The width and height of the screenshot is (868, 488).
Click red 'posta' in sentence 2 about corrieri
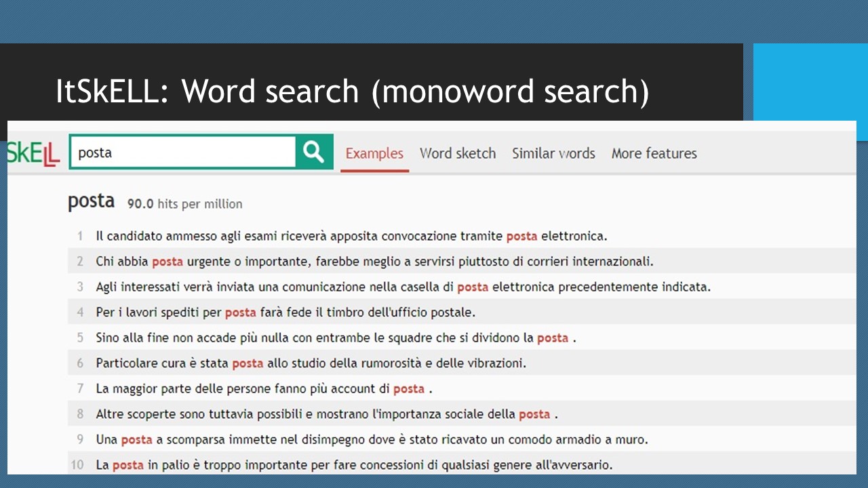(167, 262)
